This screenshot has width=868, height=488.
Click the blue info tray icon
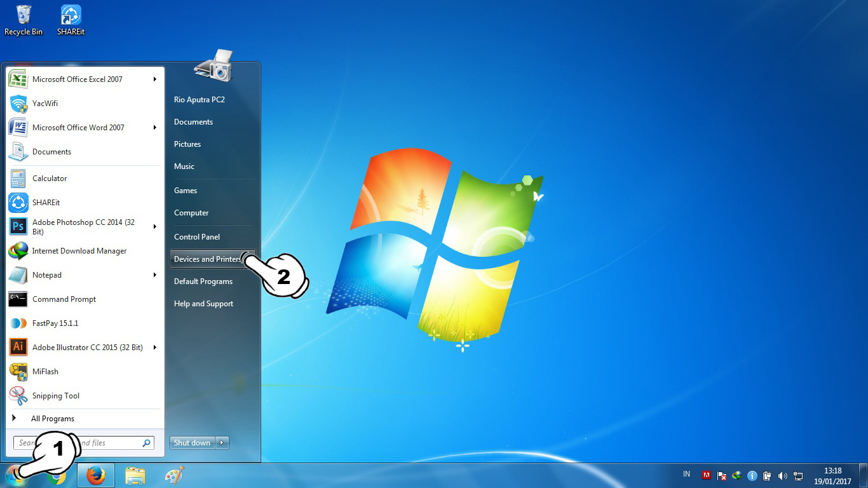coord(752,475)
